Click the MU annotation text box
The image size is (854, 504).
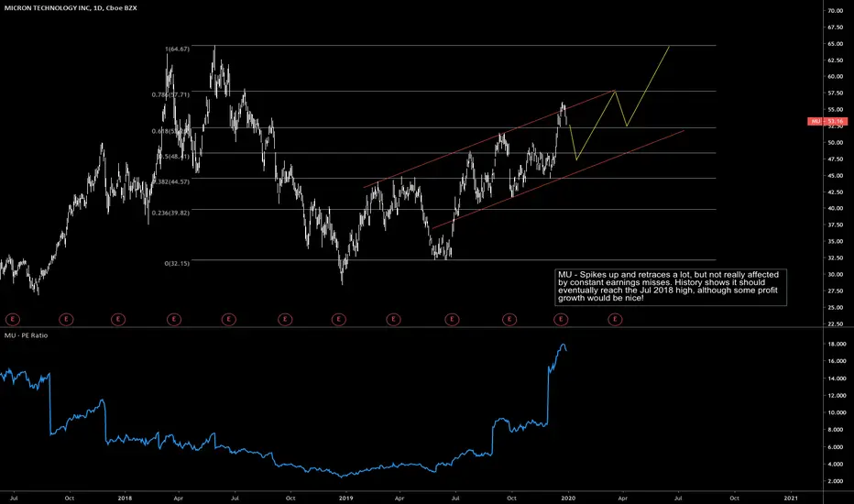click(x=671, y=287)
